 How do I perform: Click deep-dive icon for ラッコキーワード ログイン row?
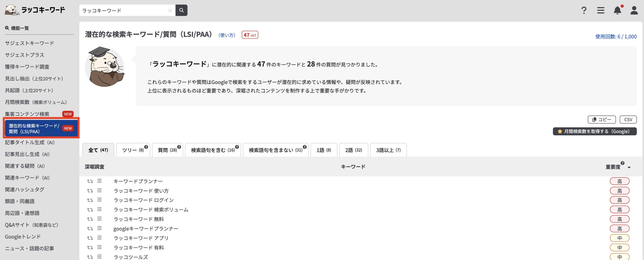90,200
